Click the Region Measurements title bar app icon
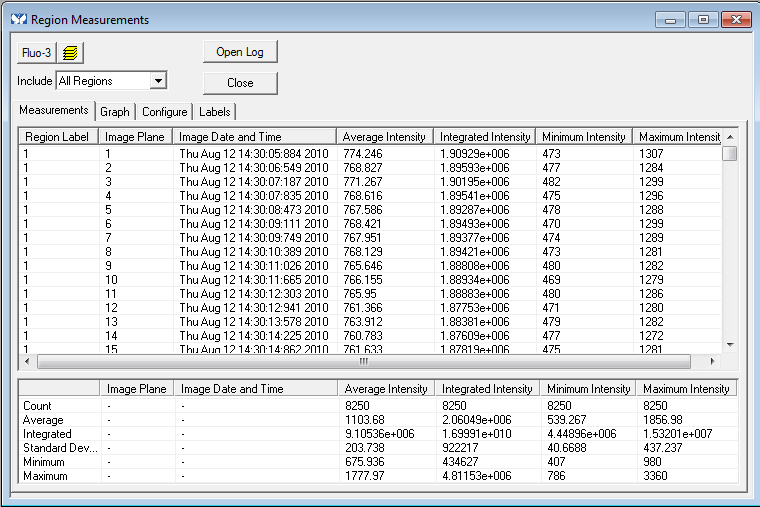Image resolution: width=760 pixels, height=507 pixels. 18,20
